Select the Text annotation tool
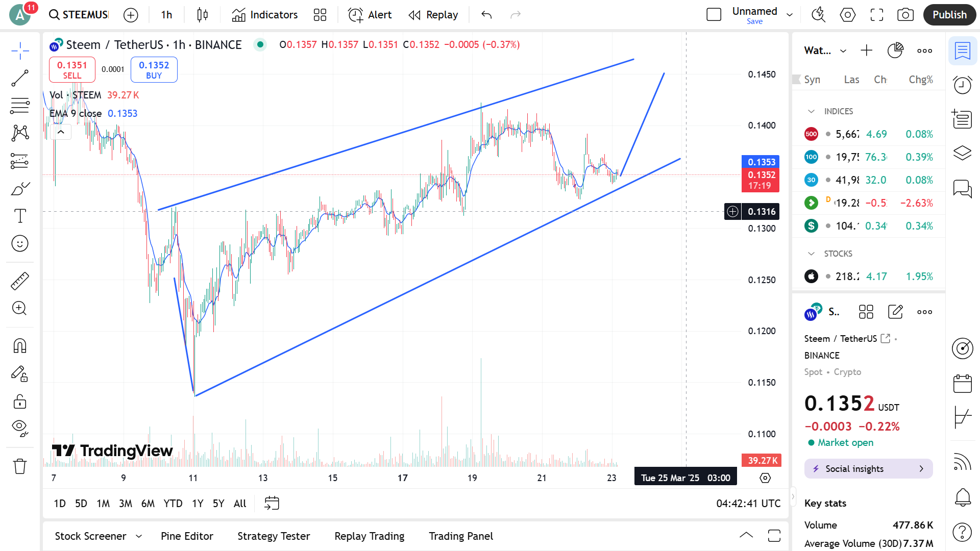Viewport: 980px width, 551px height. [20, 216]
